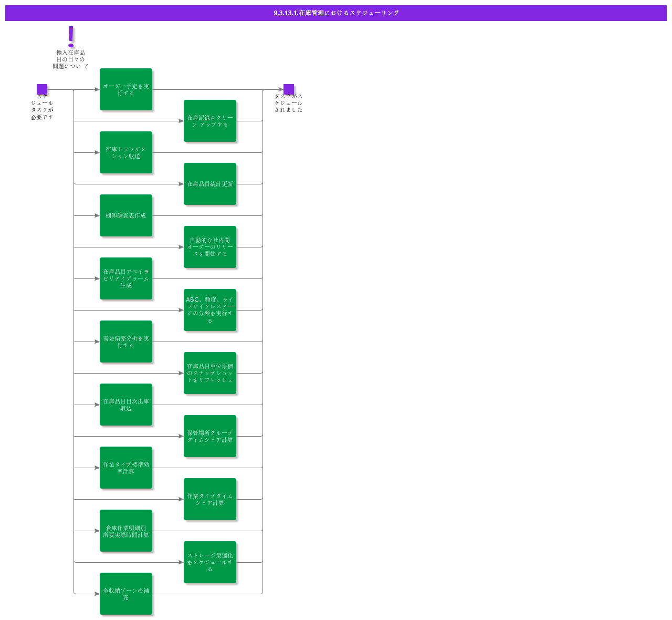
Task: Expand the '在庫品目単位原価のスナップショットをリフレッシュ' node
Action: (x=210, y=373)
